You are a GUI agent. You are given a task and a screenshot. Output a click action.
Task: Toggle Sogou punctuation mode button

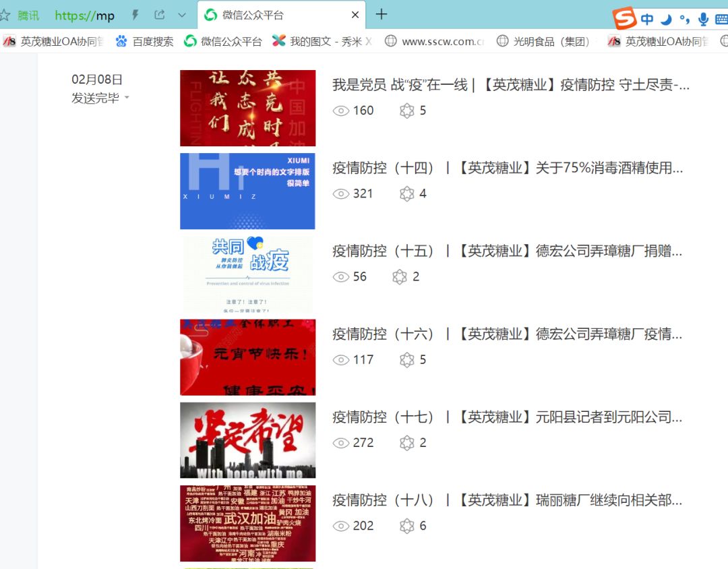pos(684,19)
